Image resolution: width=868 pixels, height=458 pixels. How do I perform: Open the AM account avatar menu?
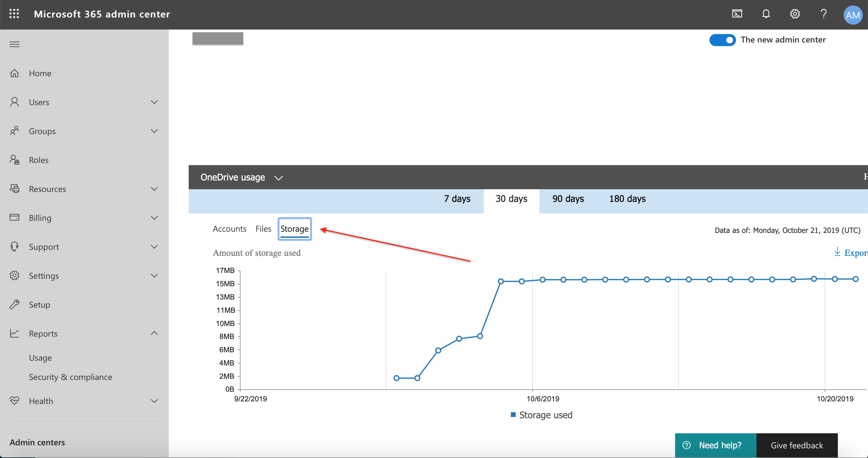(x=853, y=15)
